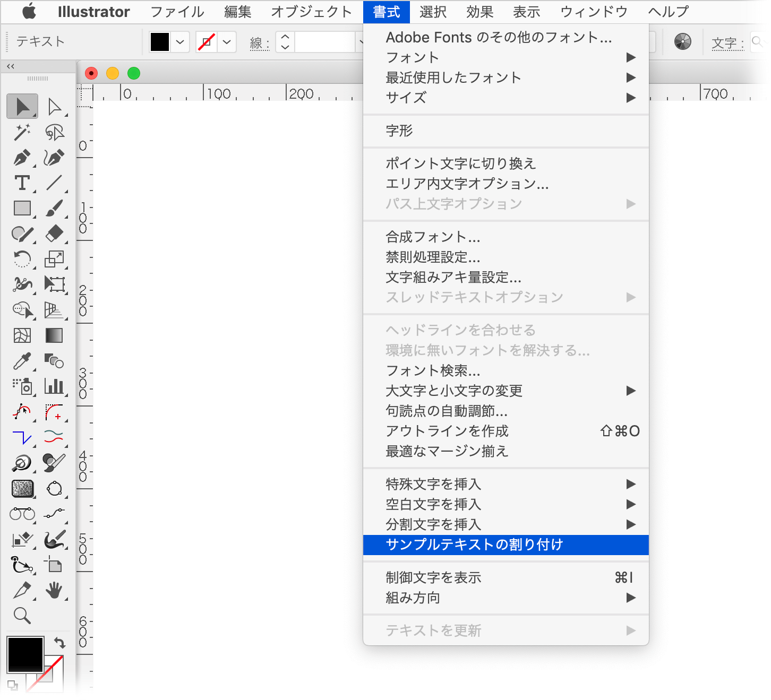771x700 pixels.
Task: Open fill color dropdown in control bar
Action: pos(180,42)
